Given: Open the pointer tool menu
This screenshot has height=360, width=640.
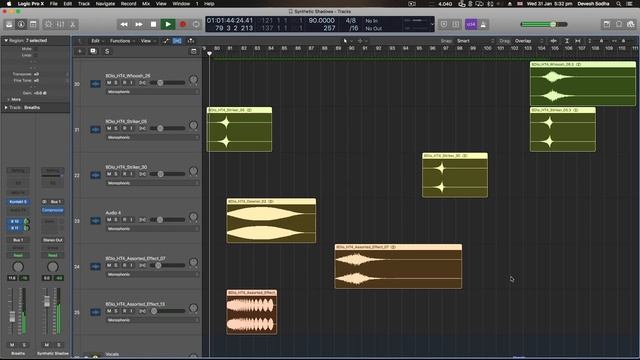Looking at the screenshot, I should click(x=347, y=41).
